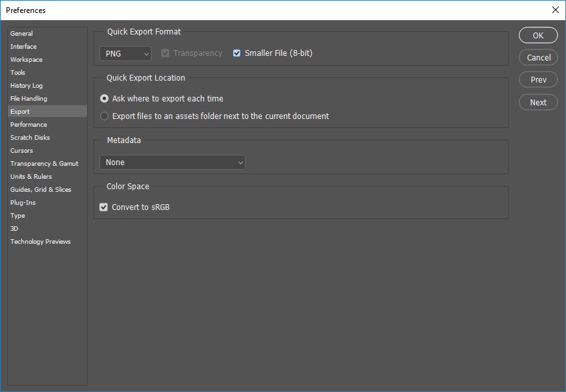Image resolution: width=566 pixels, height=392 pixels.
Task: Select Ask where to export each time
Action: pos(105,99)
